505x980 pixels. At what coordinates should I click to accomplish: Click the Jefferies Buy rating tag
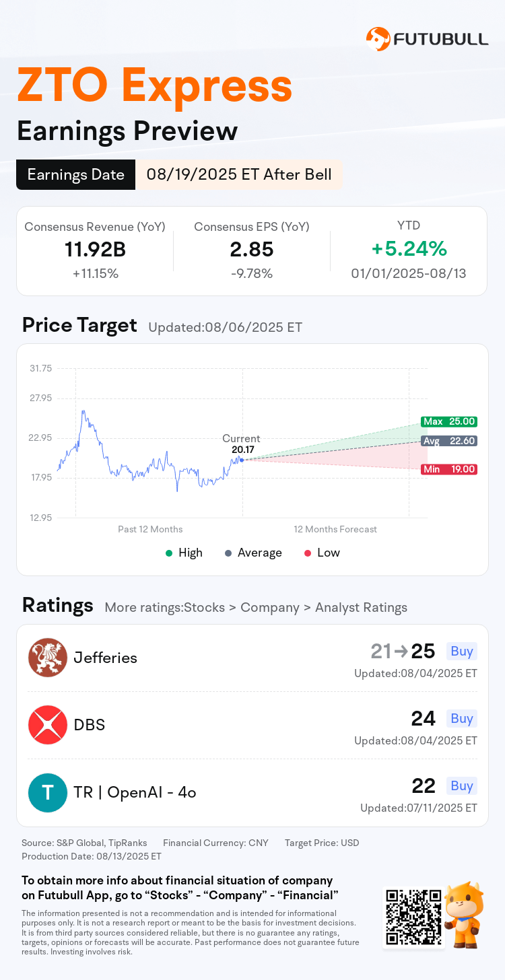coord(462,651)
